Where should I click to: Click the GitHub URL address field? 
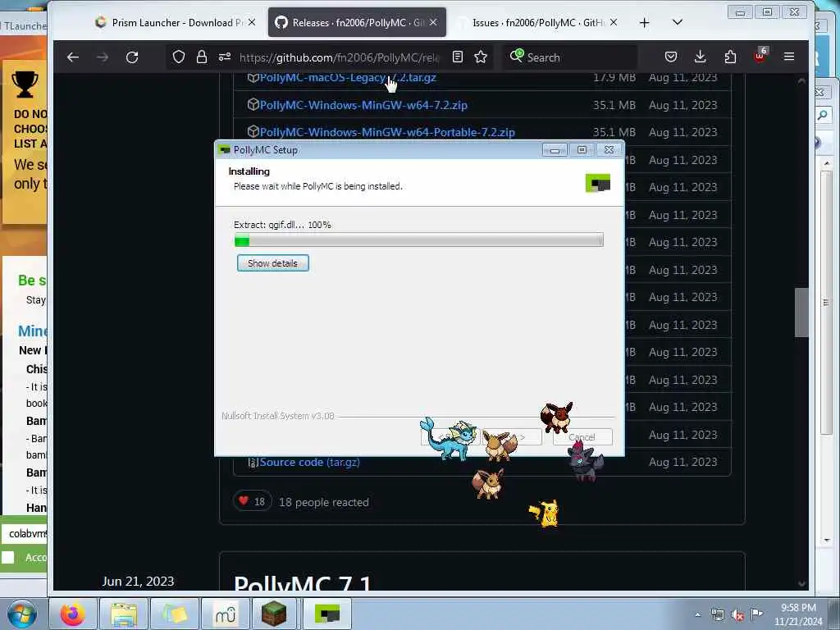click(x=340, y=57)
